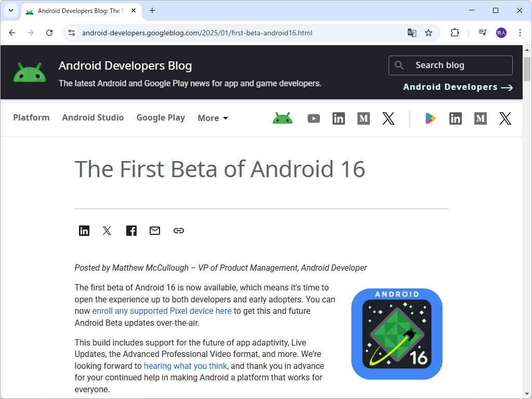The width and height of the screenshot is (532, 399).
Task: Switch to the Platform menu item
Action: tap(31, 118)
